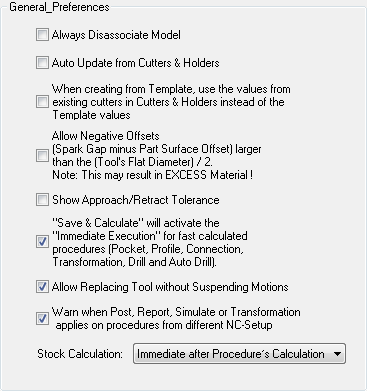Uncheck Allow Replacing Tool without Suspending Motions box
The image size is (367, 391).
click(42, 287)
